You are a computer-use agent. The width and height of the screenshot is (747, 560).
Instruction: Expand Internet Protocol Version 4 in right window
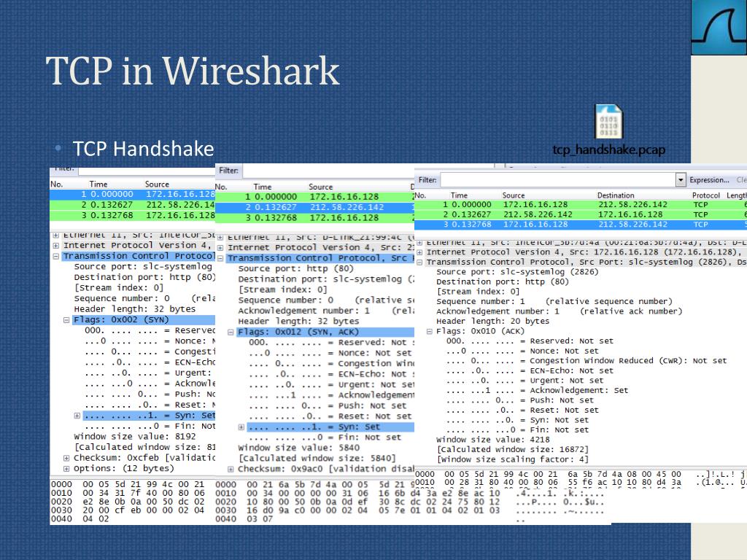click(x=419, y=252)
